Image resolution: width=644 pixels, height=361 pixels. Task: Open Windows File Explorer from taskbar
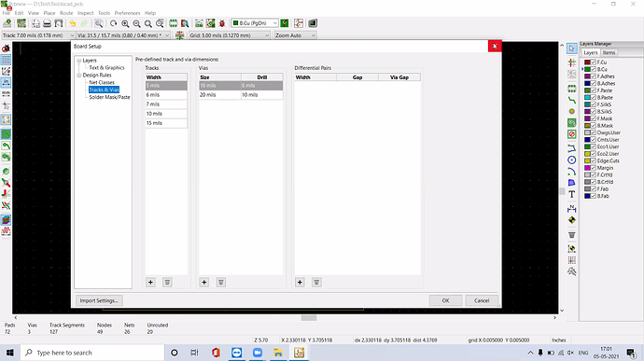[278, 353]
